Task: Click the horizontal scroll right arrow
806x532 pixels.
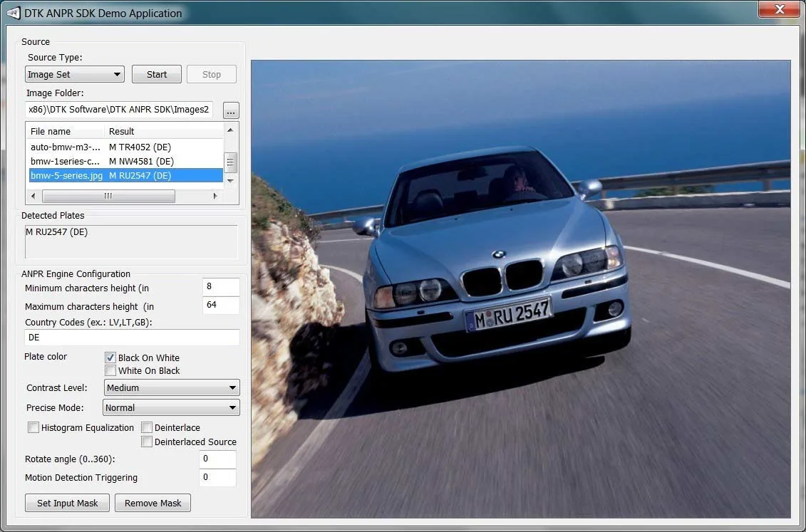Action: pyautogui.click(x=215, y=196)
